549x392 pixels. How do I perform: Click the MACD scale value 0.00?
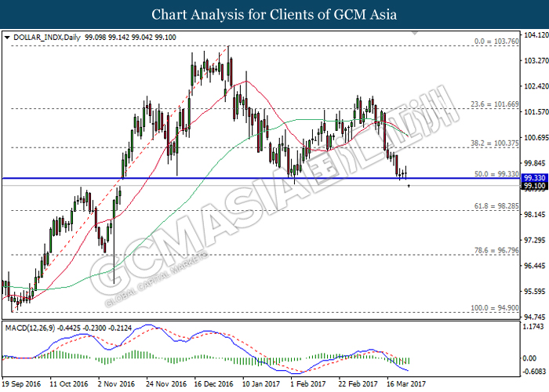(x=529, y=358)
